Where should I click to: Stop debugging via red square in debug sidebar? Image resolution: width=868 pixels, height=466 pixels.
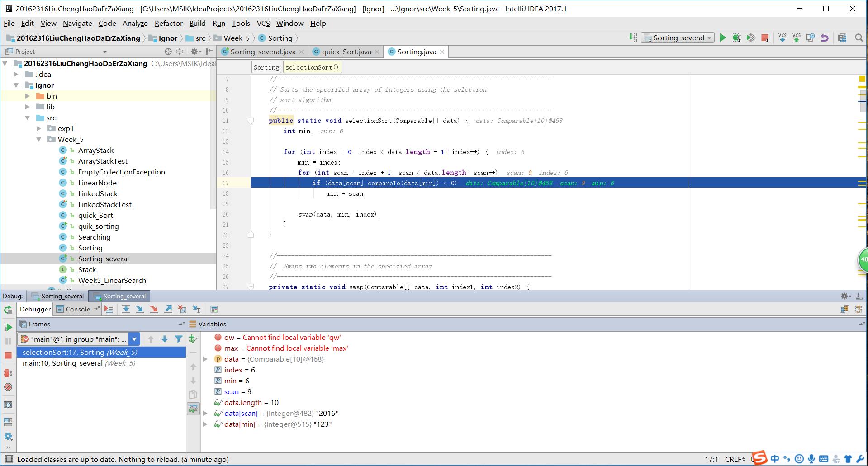pos(8,355)
